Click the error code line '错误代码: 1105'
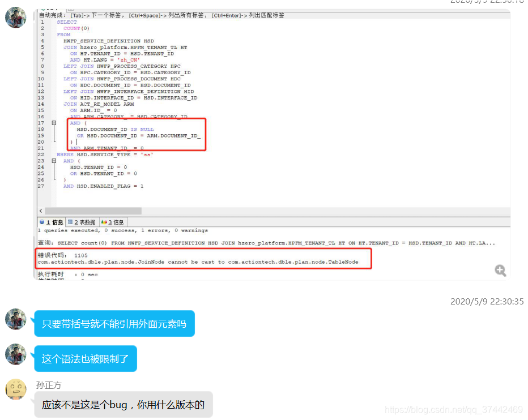This screenshot has width=528, height=420. tap(63, 255)
